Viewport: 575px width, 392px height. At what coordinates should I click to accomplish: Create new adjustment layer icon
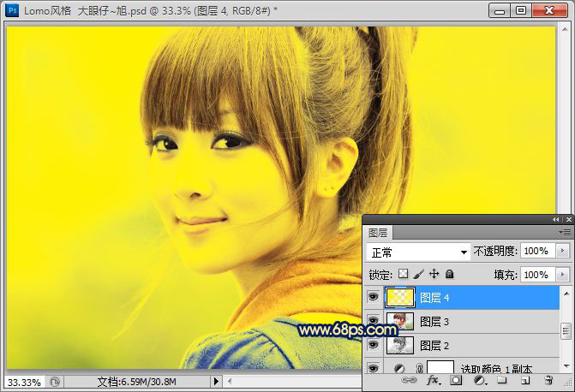pos(480,380)
